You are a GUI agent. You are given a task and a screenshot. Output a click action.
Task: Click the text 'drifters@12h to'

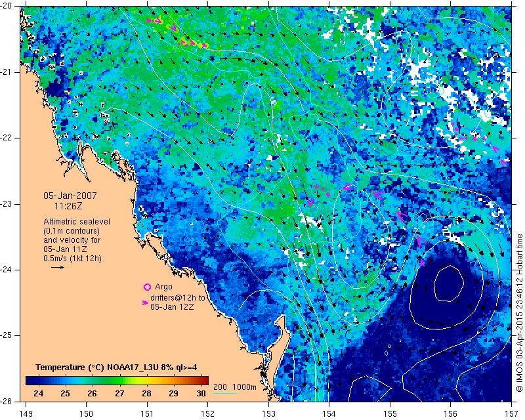point(177,298)
